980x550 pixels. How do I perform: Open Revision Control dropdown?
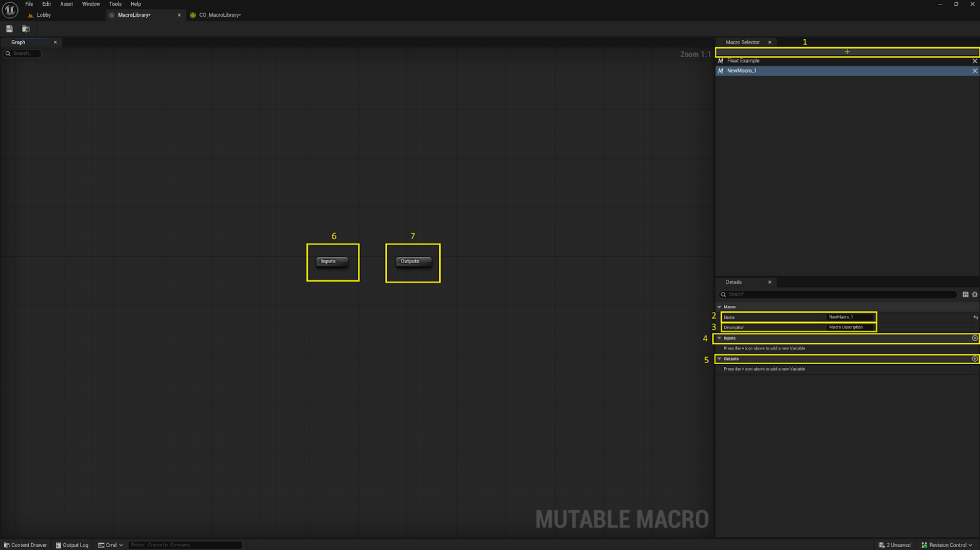[947, 545]
